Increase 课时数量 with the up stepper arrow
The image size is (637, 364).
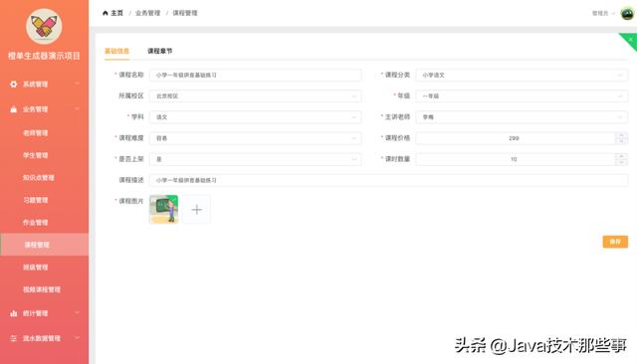pyautogui.click(x=621, y=156)
